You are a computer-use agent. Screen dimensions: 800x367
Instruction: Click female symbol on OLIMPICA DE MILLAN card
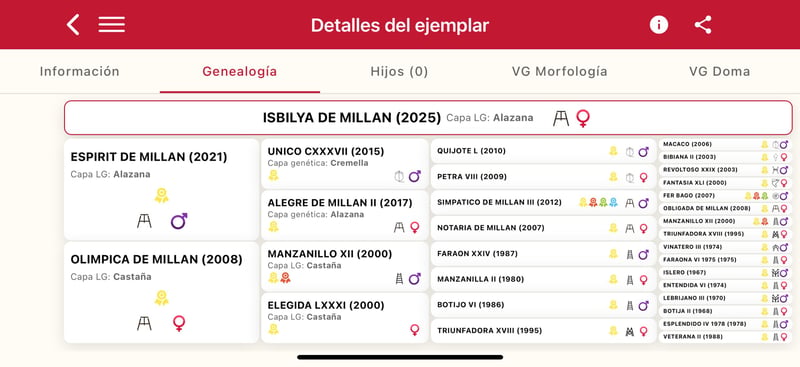point(179,323)
